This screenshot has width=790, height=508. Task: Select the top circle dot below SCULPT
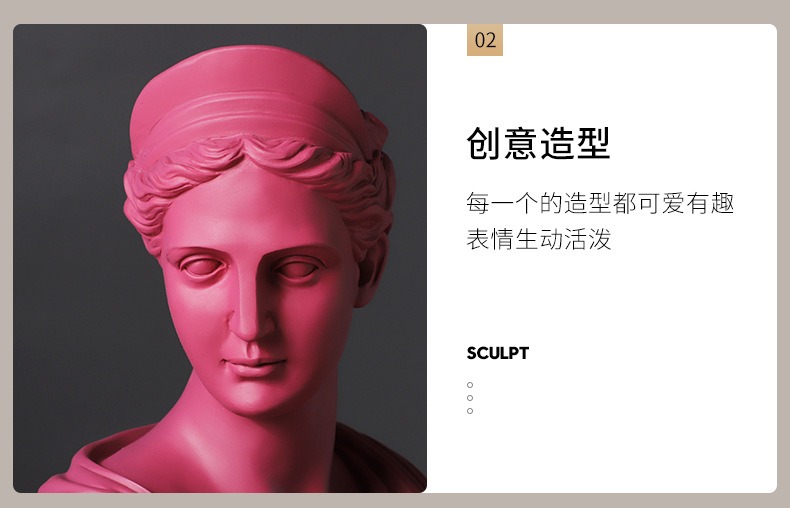click(470, 385)
